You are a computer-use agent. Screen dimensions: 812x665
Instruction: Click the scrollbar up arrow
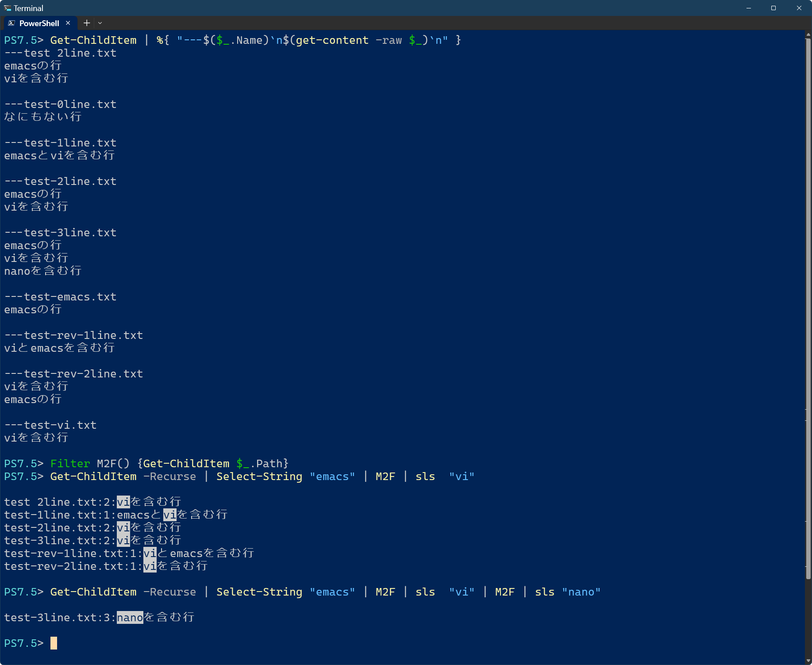coord(808,34)
